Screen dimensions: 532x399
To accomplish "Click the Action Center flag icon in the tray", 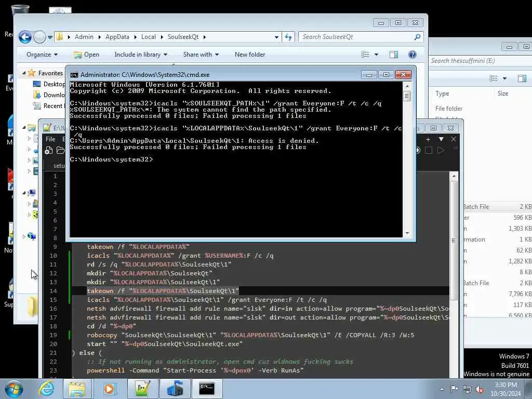I will (x=454, y=389).
